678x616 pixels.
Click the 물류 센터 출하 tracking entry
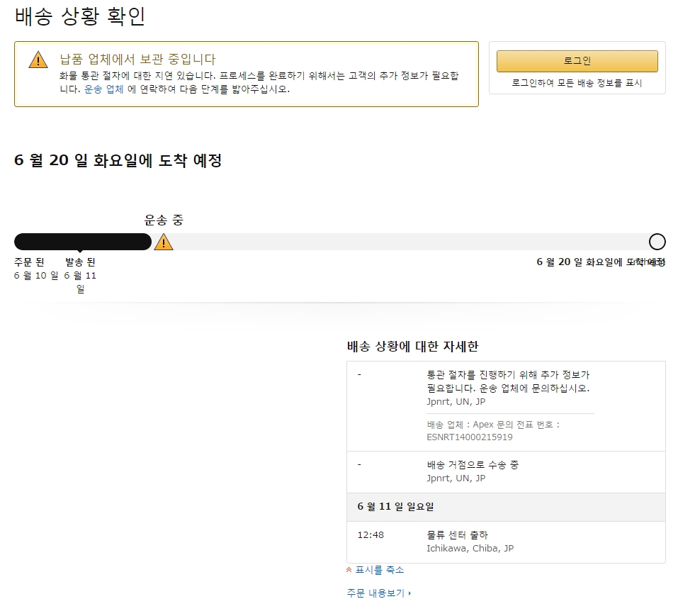point(457,535)
